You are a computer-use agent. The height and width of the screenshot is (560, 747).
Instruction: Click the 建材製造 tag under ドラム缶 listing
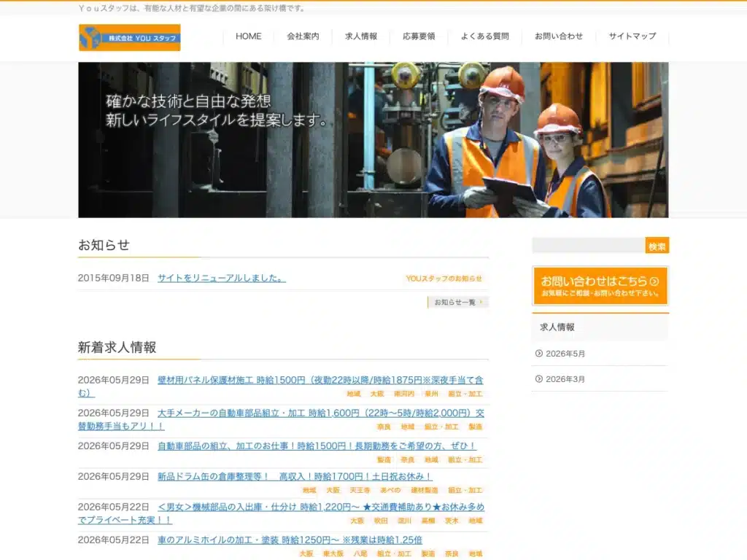(x=424, y=490)
